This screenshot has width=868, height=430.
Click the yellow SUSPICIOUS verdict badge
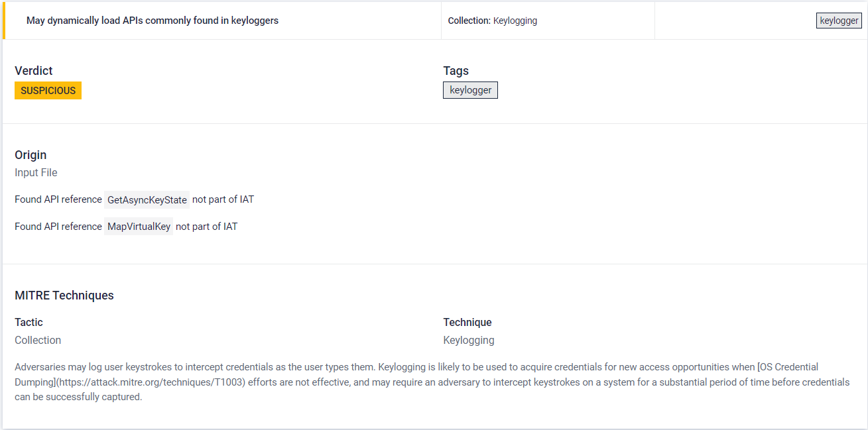tap(48, 91)
